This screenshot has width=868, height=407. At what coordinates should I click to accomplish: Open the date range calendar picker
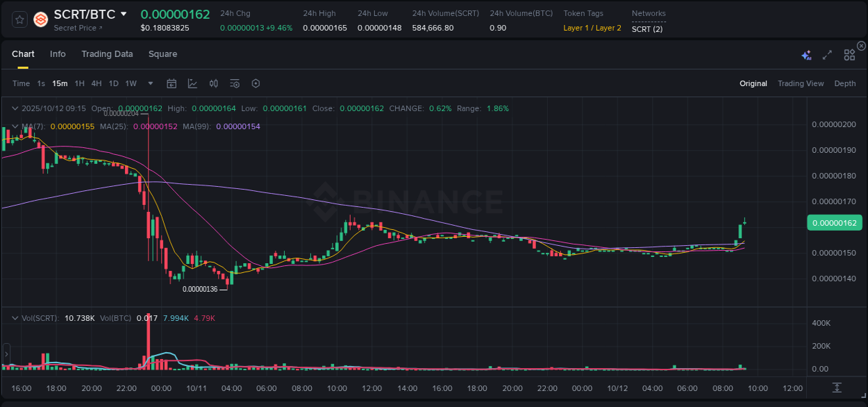[172, 83]
